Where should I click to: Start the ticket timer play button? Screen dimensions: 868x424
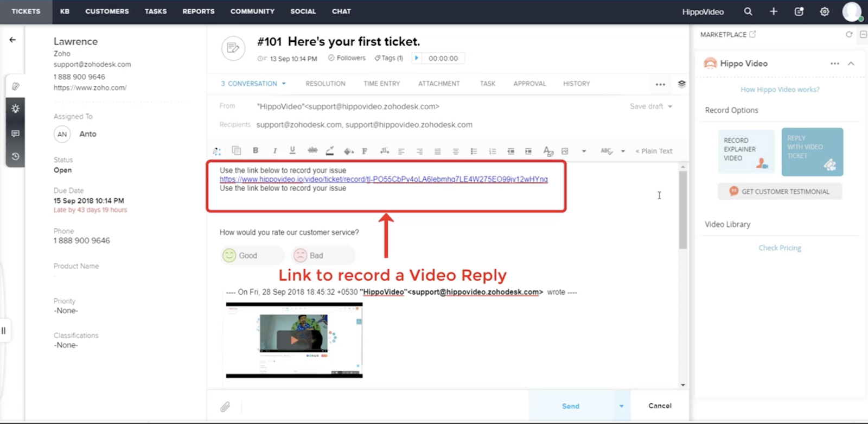coord(417,58)
